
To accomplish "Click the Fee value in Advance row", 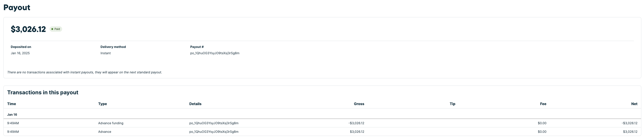I will pyautogui.click(x=542, y=132).
